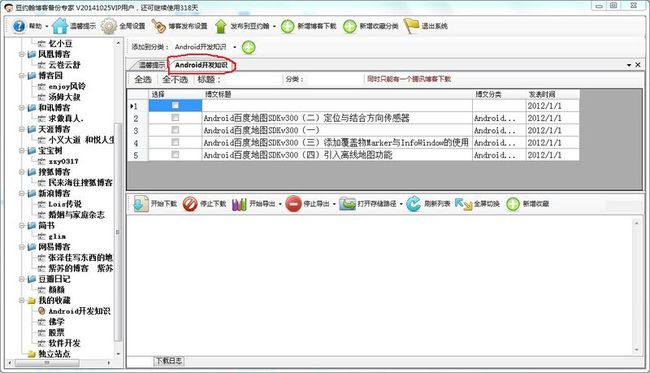
Task: Tick checkbox for Android百度地图SDKv300（一）row
Action: 175,130
